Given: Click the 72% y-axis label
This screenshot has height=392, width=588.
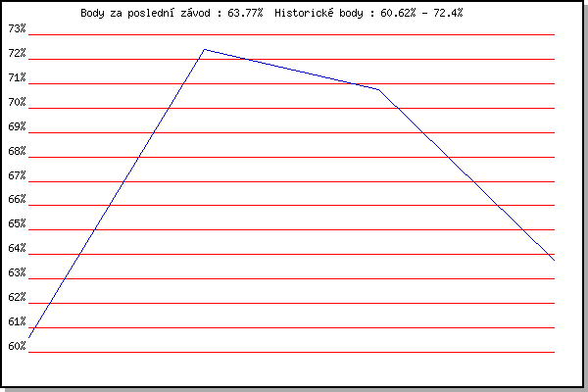Looking at the screenshot, I should (x=17, y=53).
